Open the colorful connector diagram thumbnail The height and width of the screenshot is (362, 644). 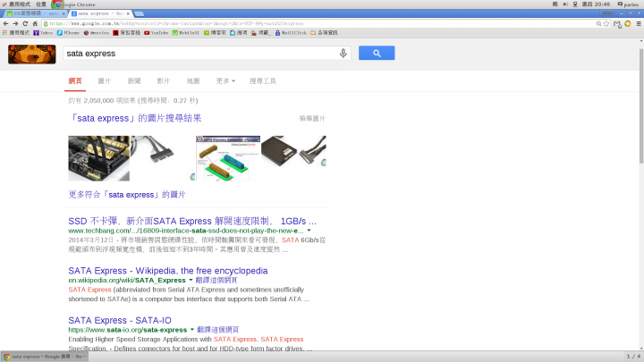point(228,158)
